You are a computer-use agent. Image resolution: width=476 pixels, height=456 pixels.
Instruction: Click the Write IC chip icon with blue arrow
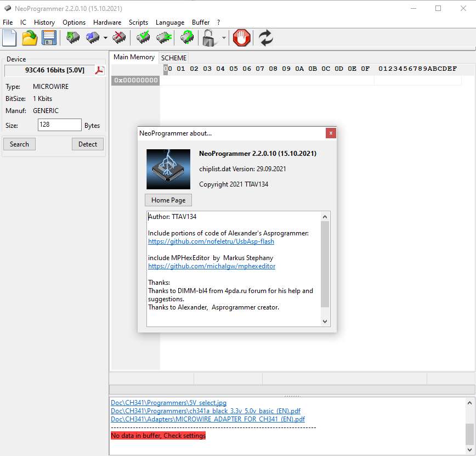93,38
